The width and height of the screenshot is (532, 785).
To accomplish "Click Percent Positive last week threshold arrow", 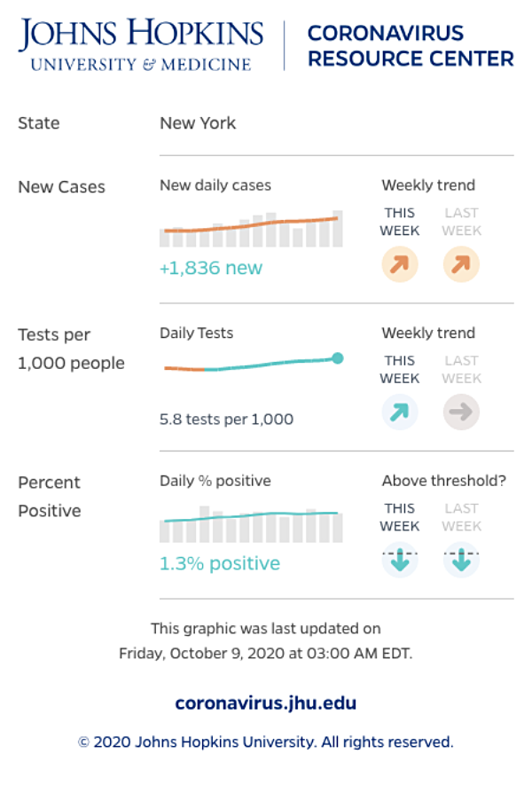I will 461,560.
